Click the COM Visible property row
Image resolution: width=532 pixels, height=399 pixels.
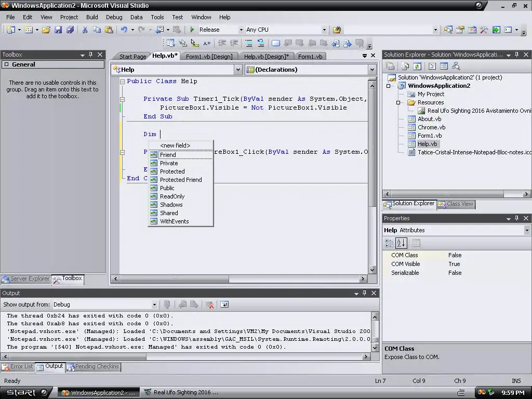(x=457, y=264)
